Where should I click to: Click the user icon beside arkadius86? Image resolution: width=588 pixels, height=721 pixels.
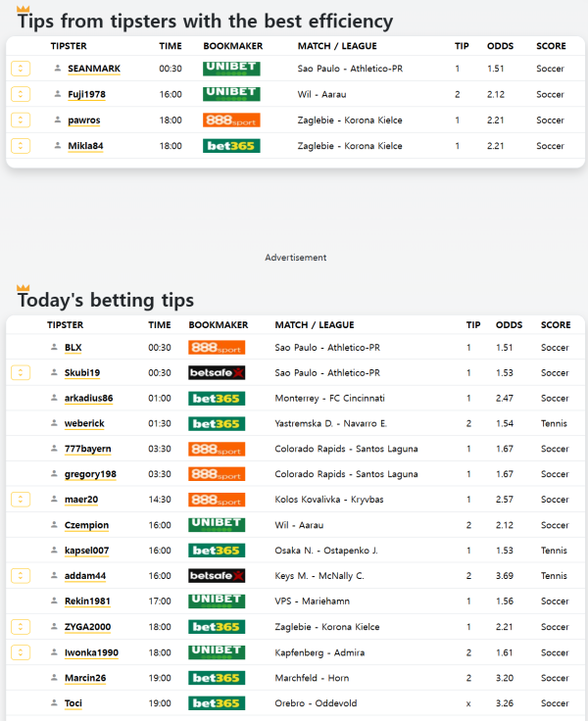coord(54,399)
